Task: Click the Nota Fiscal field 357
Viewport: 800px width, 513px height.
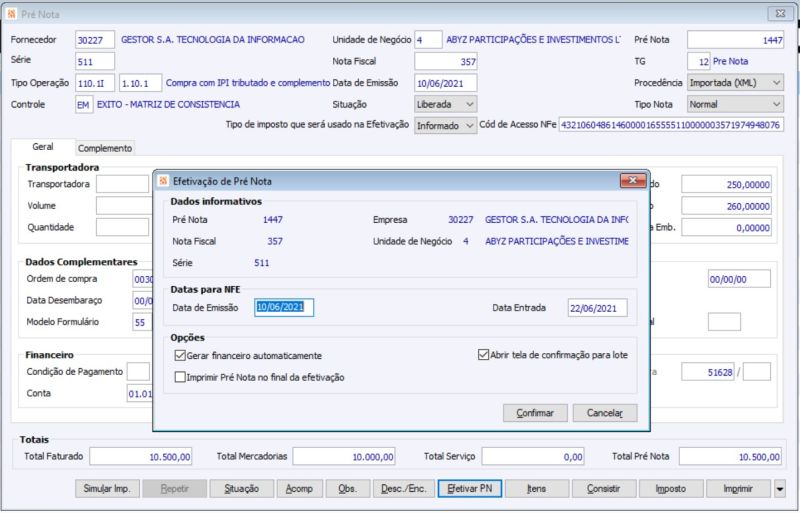Action: click(446, 61)
